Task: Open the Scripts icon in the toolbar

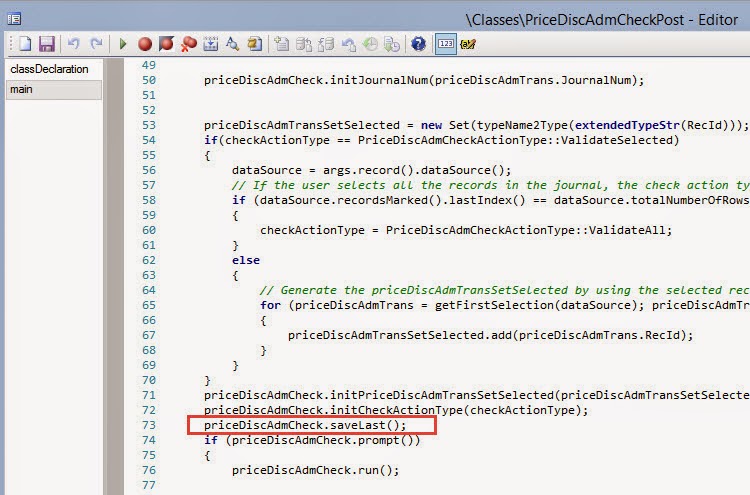Action: [x=254, y=44]
